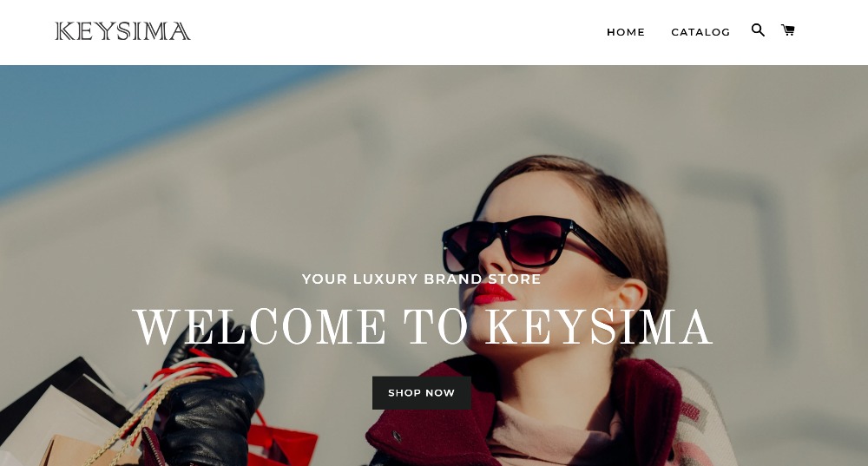Select the WELCOME TO KEYSIMA headline

(x=422, y=327)
